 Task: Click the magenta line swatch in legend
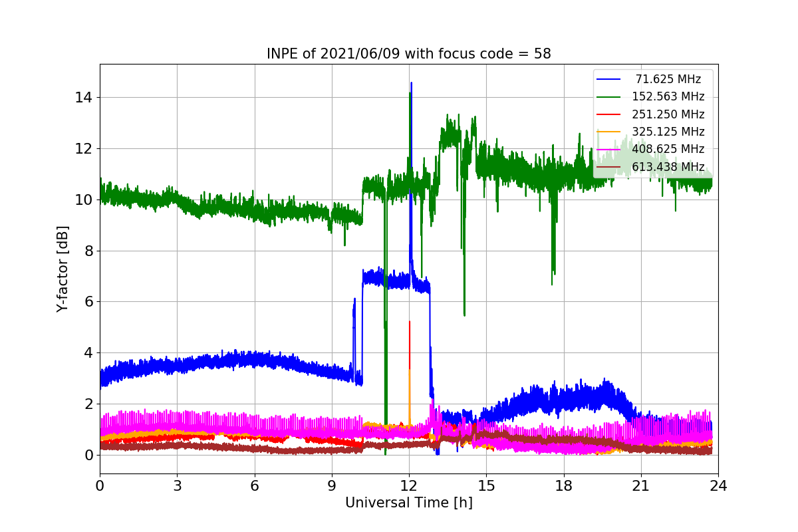click(608, 149)
